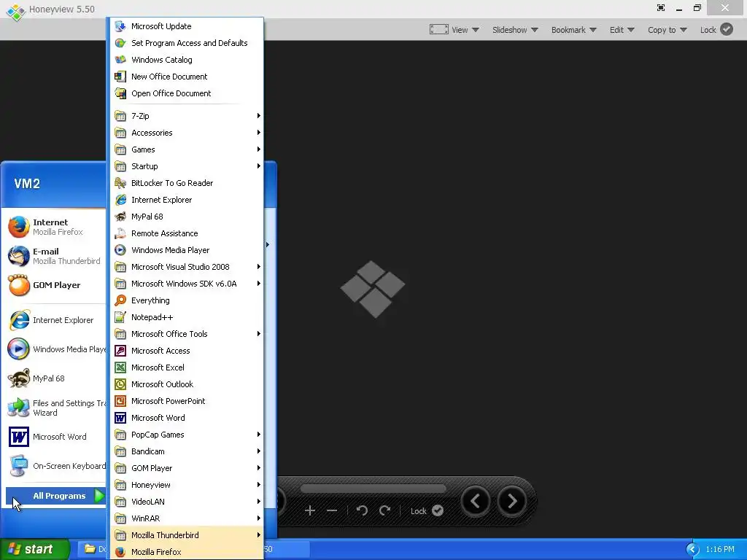This screenshot has width=747, height=560.
Task: Rotate image counterclockwise in Honeyview
Action: point(362,510)
